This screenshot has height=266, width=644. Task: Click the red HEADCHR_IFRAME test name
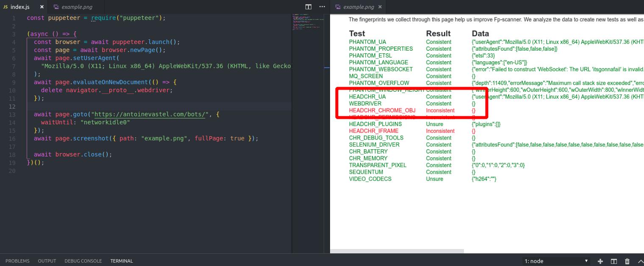[374, 131]
